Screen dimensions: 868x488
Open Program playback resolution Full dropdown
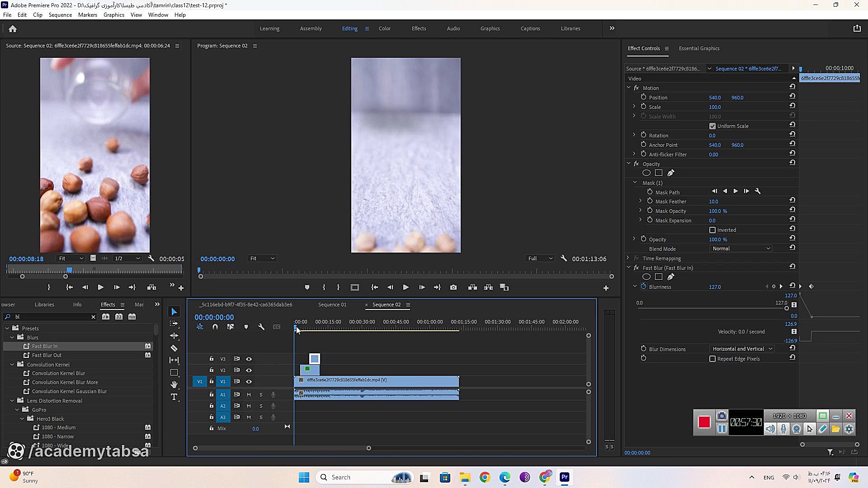point(540,258)
